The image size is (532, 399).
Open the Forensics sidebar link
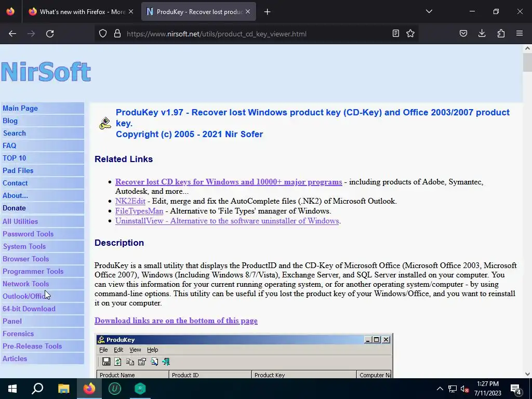pos(18,334)
